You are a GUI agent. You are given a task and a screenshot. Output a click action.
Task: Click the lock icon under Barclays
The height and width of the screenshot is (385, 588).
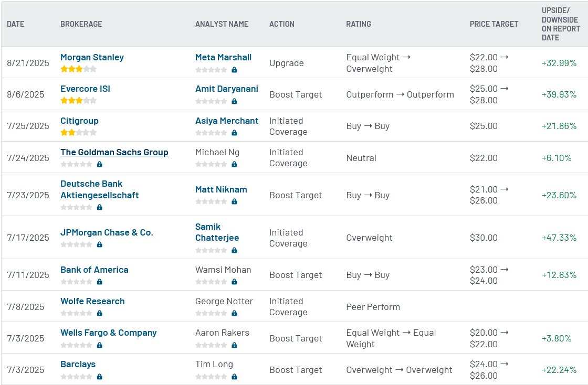pyautogui.click(x=99, y=377)
